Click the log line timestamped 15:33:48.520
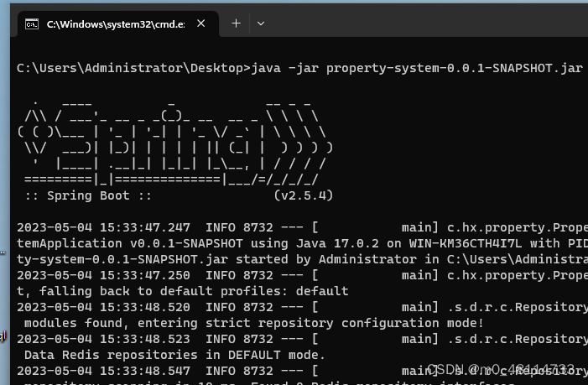 point(302,307)
